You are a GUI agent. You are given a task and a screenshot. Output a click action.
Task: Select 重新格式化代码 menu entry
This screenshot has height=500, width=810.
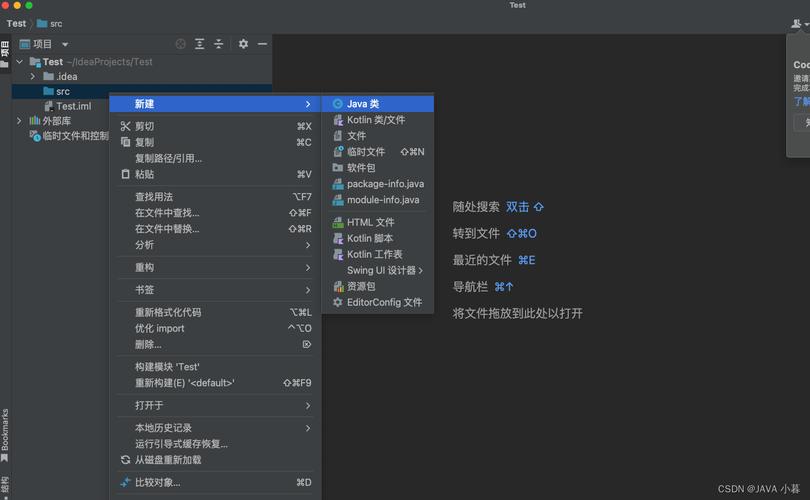pos(215,312)
